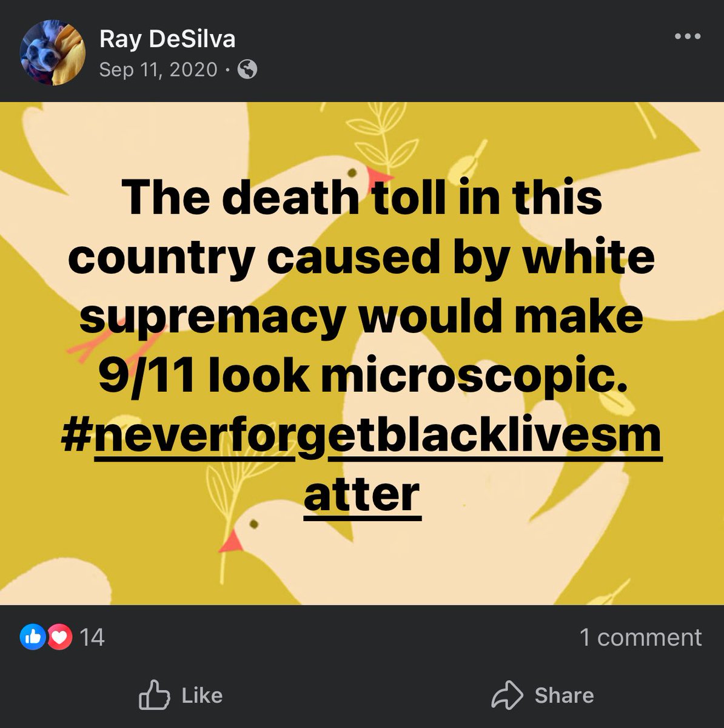Open the three-dot post options menu
Viewport: 724px width, 728px height.
click(688, 37)
